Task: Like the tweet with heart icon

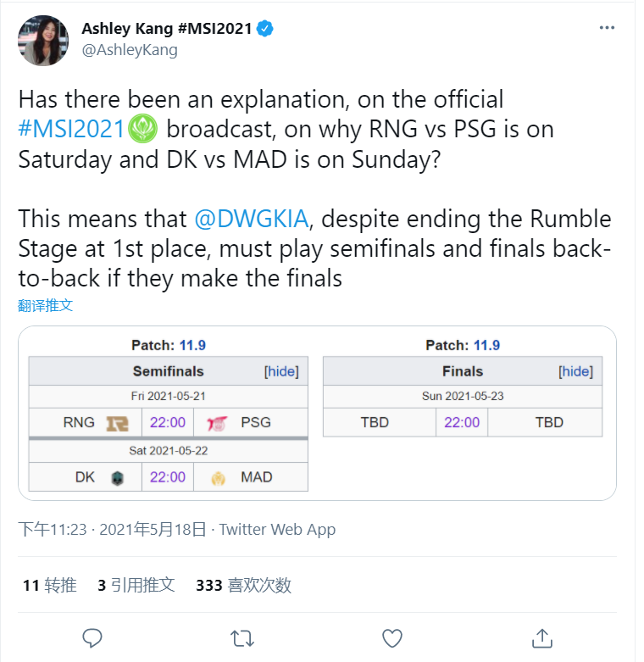Action: (392, 638)
